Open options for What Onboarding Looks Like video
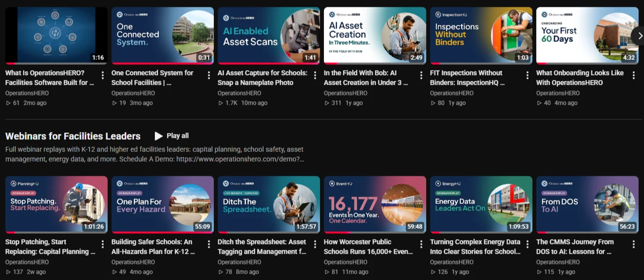The width and height of the screenshot is (644, 280). (x=633, y=75)
